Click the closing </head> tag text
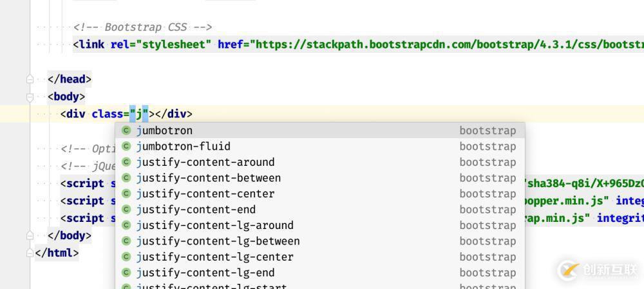Viewport: 644px width, 289px height. click(70, 79)
